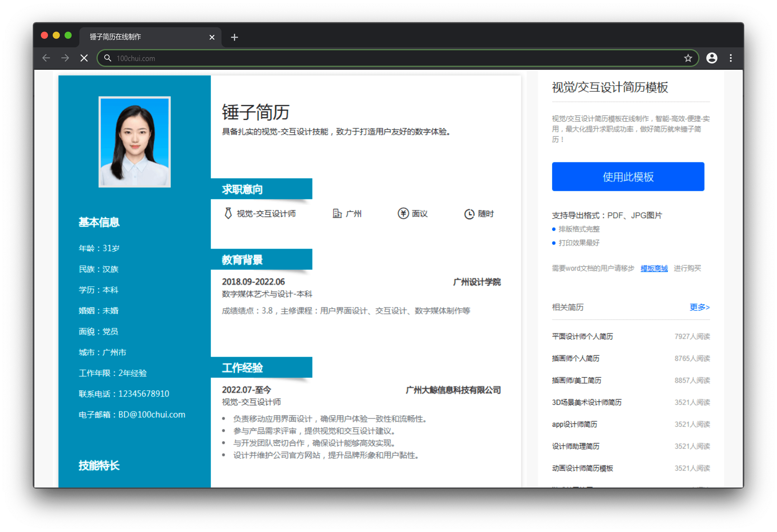Open 插画师个人简历 link

[575, 358]
